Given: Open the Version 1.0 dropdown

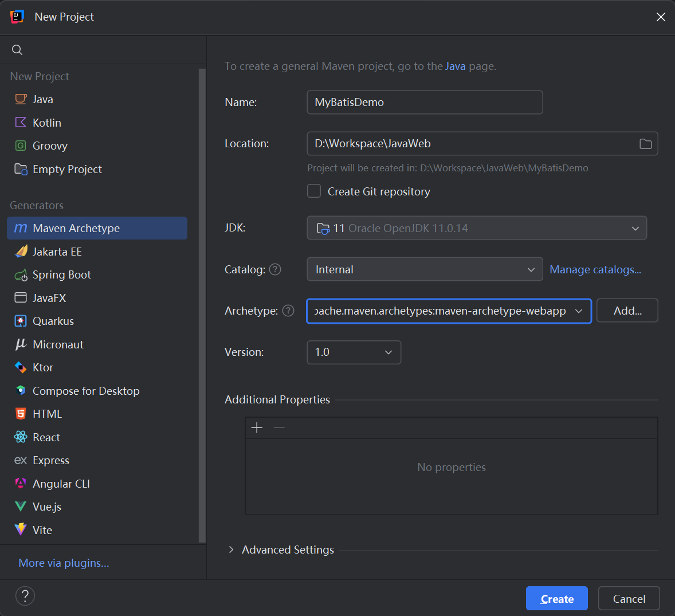Looking at the screenshot, I should [354, 352].
